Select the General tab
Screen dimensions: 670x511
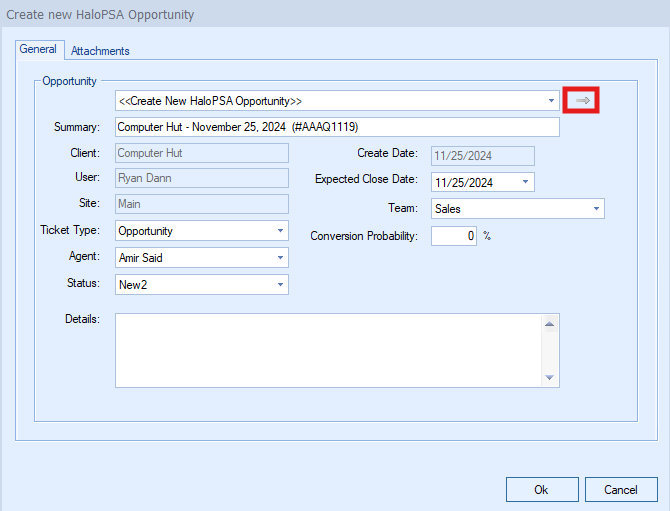38,50
